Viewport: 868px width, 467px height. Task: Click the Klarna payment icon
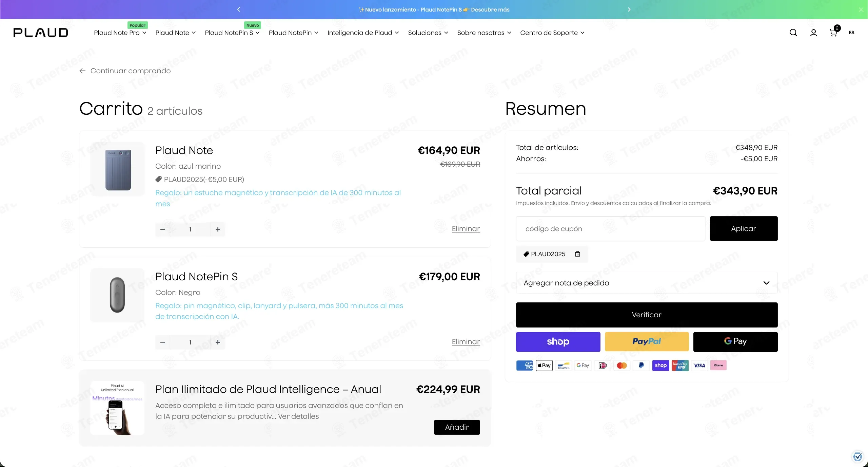point(718,366)
